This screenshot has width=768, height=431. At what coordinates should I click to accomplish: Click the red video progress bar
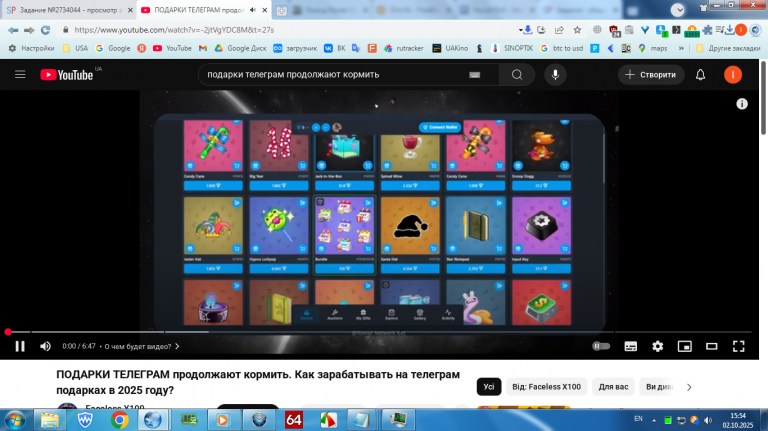click(x=379, y=332)
